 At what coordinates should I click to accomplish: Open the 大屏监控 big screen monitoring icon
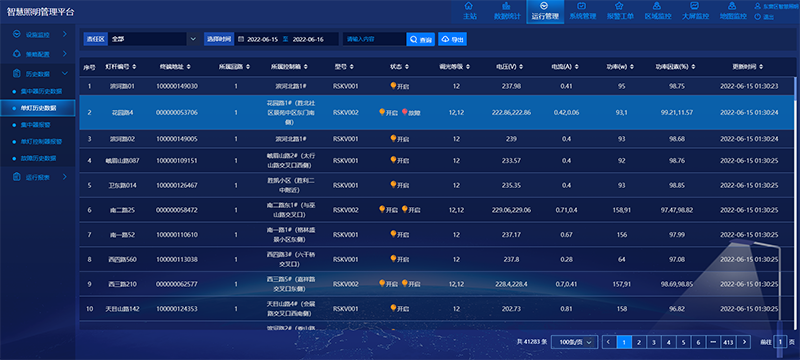pyautogui.click(x=694, y=6)
